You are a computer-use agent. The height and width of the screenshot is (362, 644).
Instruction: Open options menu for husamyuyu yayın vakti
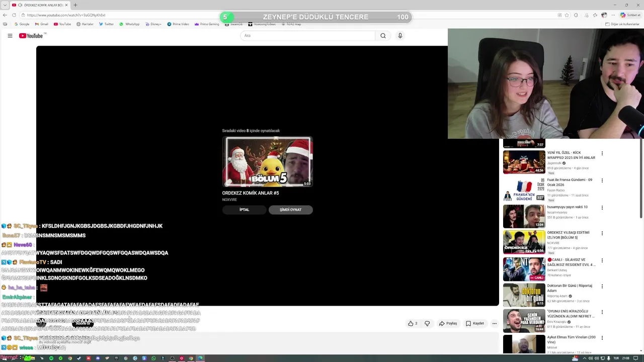point(602,208)
